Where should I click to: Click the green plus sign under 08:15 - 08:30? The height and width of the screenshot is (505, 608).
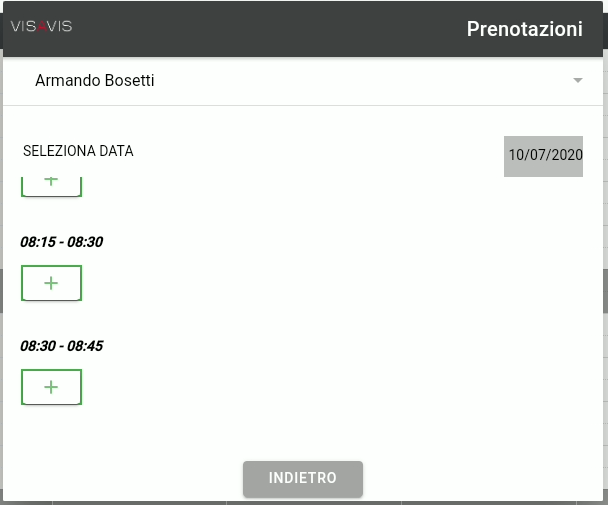click(x=51, y=283)
